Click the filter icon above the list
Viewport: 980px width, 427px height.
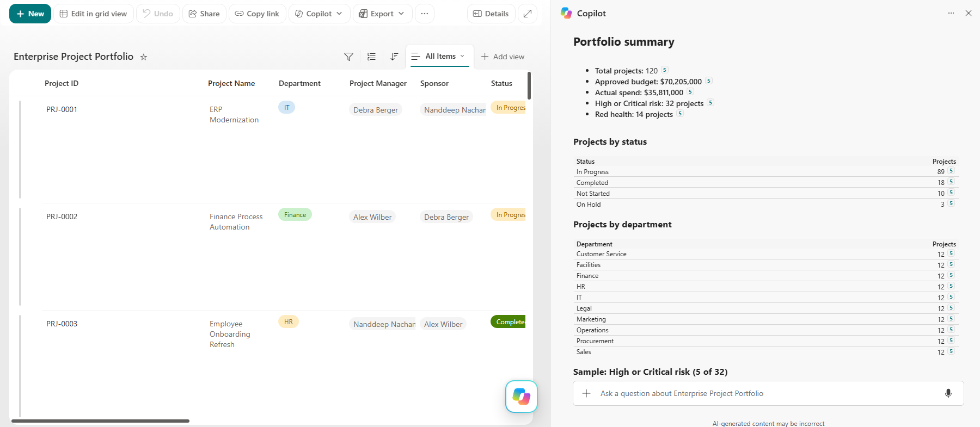point(348,57)
